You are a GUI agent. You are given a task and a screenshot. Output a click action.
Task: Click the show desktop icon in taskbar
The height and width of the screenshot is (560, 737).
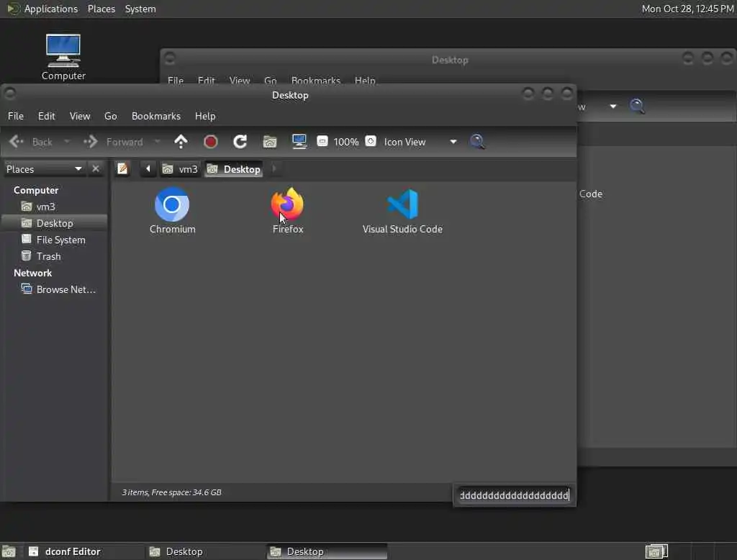click(x=9, y=551)
